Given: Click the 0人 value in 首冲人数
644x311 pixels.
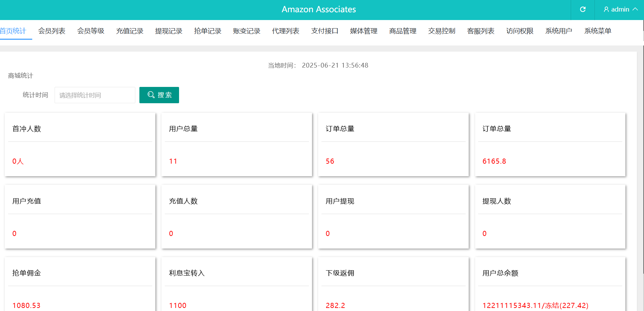Looking at the screenshot, I should tap(18, 161).
